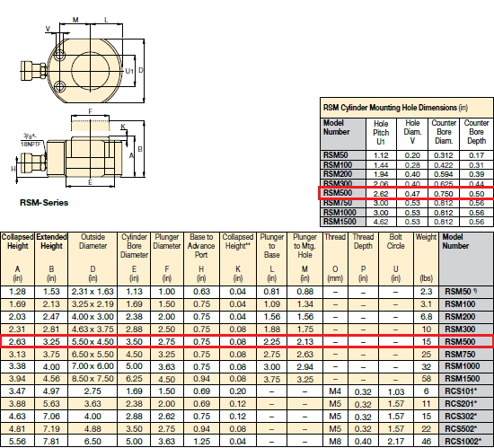Select the Extended Height B column header
This screenshot has height=448, width=494.
(51, 259)
